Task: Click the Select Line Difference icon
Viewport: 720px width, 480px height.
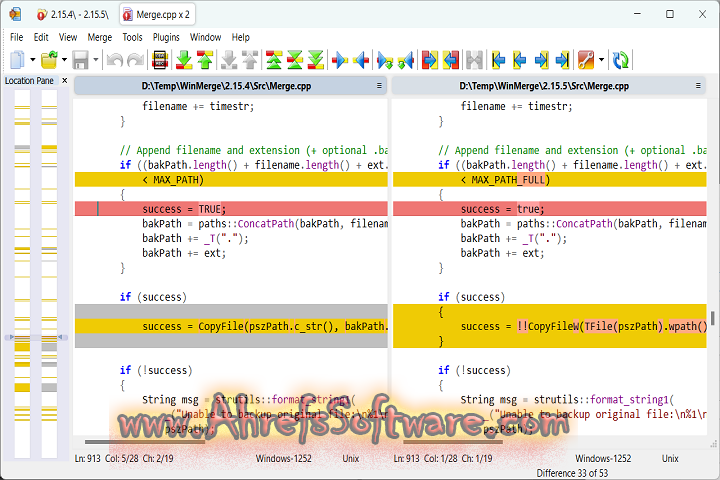Action: click(160, 60)
